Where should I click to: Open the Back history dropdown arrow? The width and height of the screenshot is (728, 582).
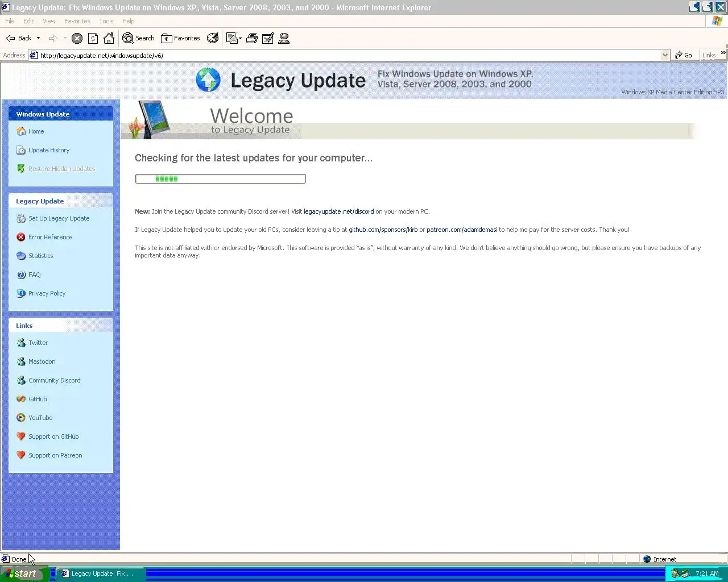click(38, 38)
